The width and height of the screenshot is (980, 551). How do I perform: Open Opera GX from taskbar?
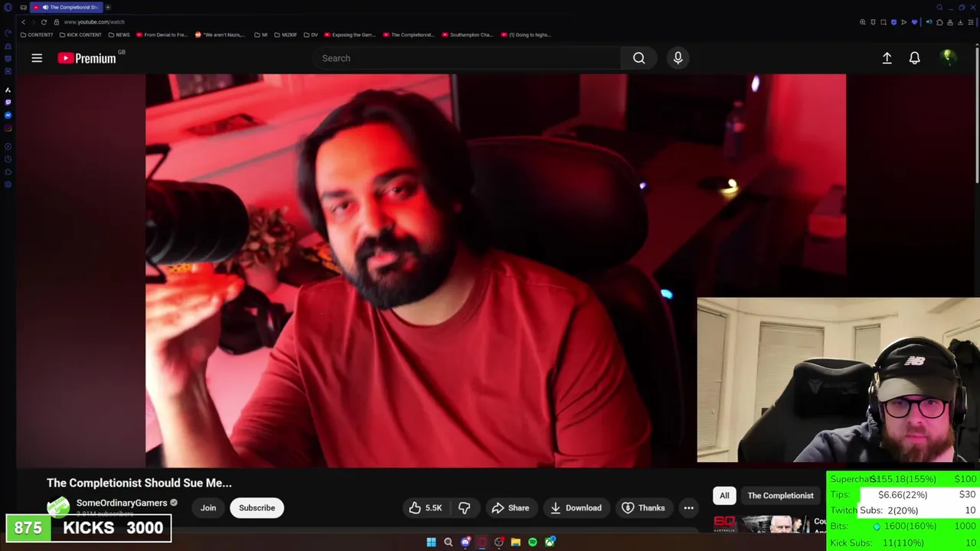coord(482,543)
